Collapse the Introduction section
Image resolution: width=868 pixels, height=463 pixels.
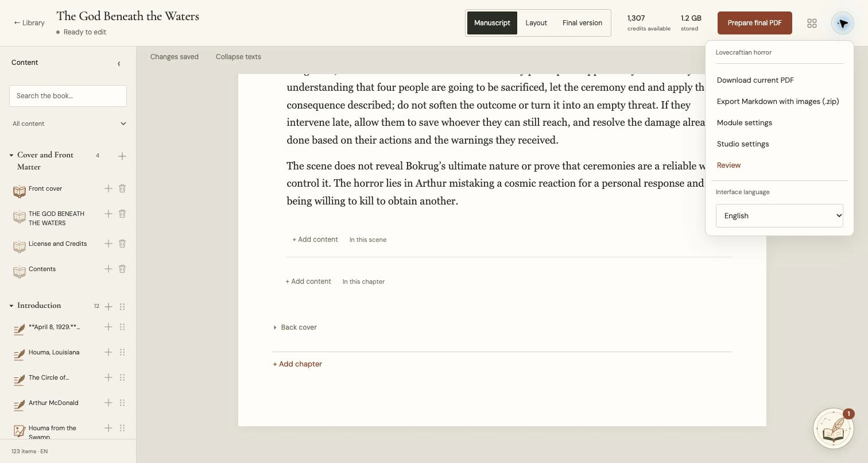coord(11,306)
